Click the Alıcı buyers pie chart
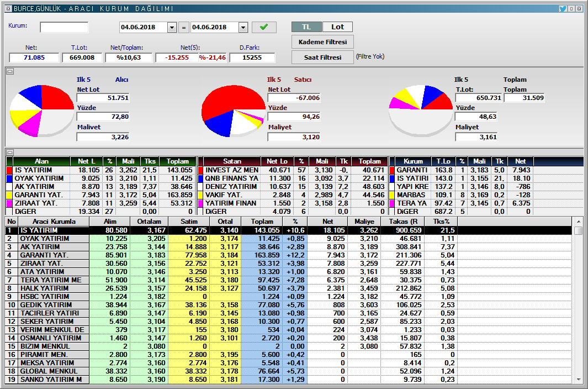Screen dimensions: 588x389 [41, 111]
